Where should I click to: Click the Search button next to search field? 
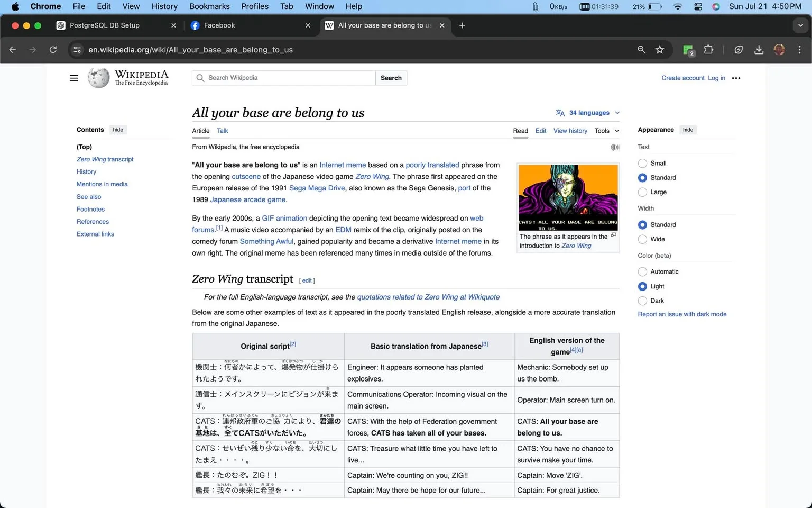coord(391,78)
